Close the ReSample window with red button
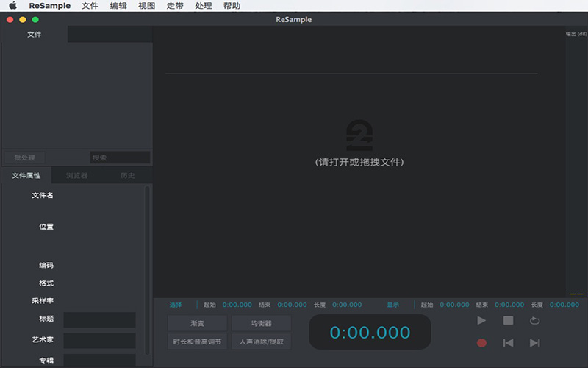The height and width of the screenshot is (368, 588). pyautogui.click(x=10, y=20)
